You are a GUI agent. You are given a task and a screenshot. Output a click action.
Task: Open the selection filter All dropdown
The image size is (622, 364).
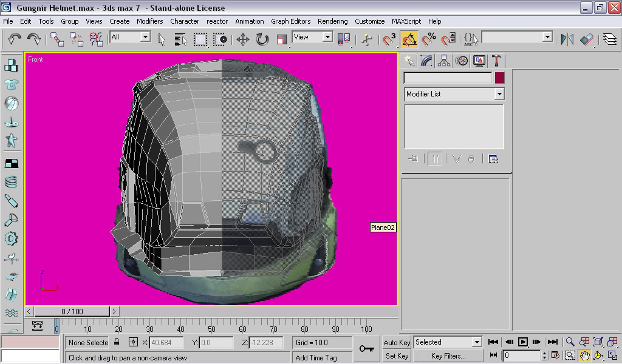(x=145, y=37)
